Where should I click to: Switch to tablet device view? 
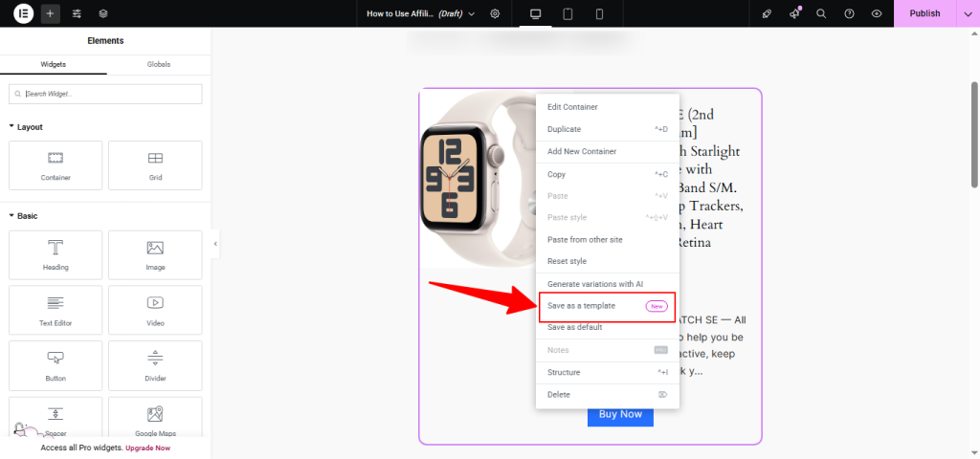click(x=568, y=13)
